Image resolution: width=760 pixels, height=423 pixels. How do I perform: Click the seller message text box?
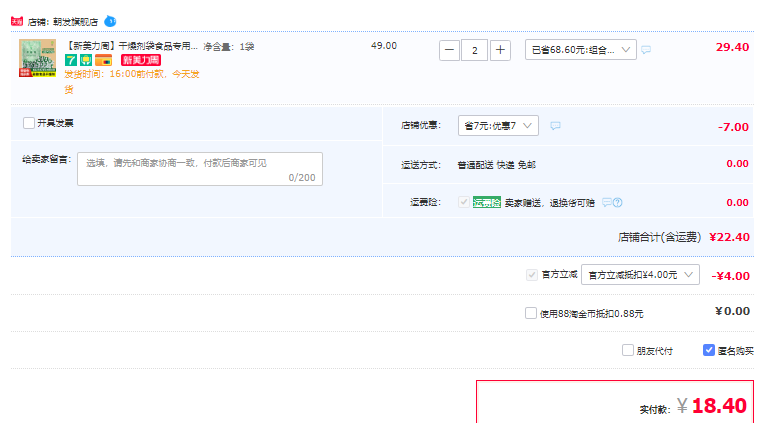point(200,169)
